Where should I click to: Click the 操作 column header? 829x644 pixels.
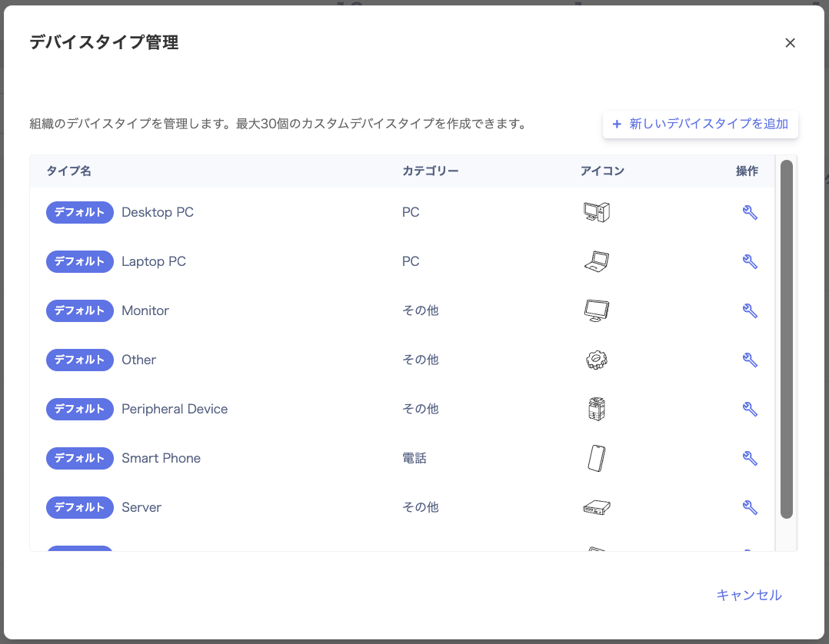click(x=747, y=171)
